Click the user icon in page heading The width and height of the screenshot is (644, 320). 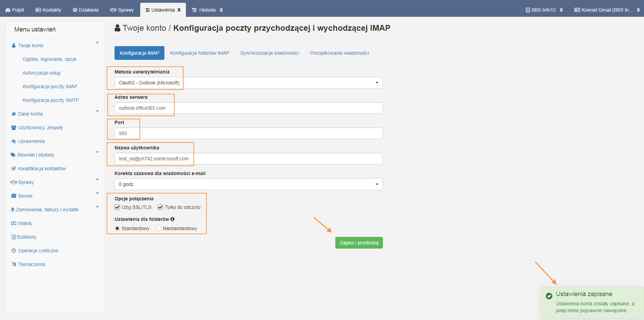coord(117,28)
